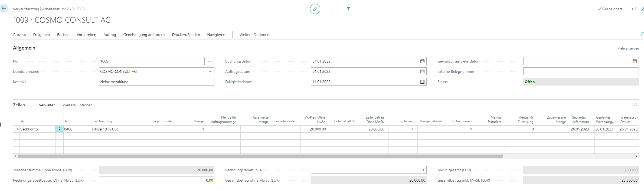Click Mehr anzeigen link
644x190 pixels.
point(628,48)
